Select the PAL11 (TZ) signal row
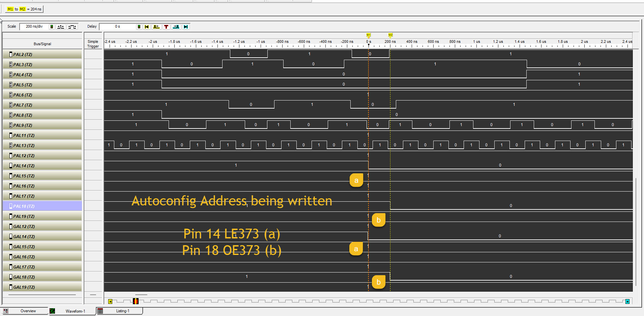The image size is (644, 316). pyautogui.click(x=42, y=135)
